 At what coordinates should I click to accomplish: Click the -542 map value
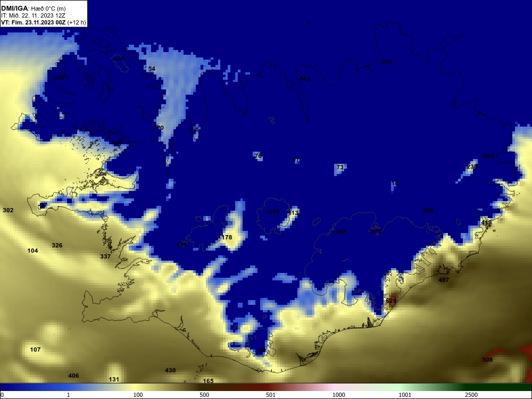click(304, 79)
